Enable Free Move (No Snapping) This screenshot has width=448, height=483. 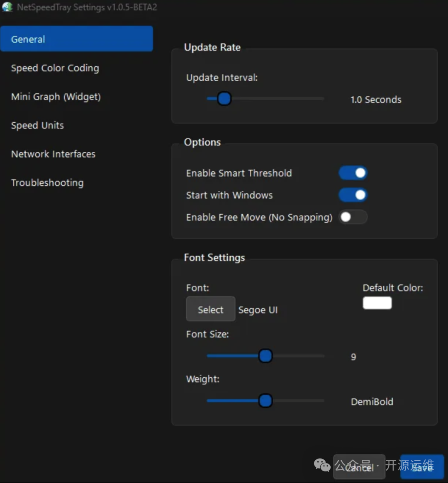[x=353, y=217]
